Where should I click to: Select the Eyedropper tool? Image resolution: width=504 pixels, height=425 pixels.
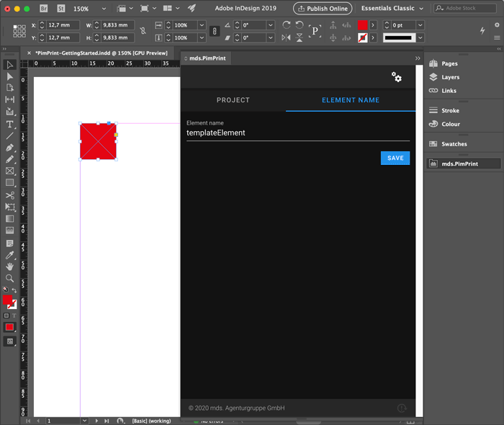9,255
